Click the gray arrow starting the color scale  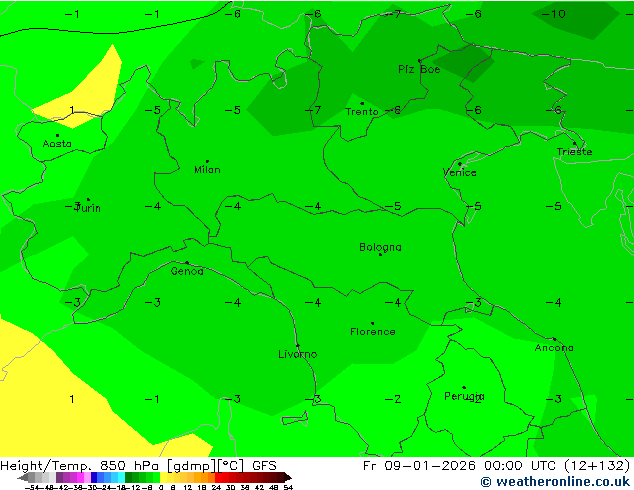coord(23,477)
